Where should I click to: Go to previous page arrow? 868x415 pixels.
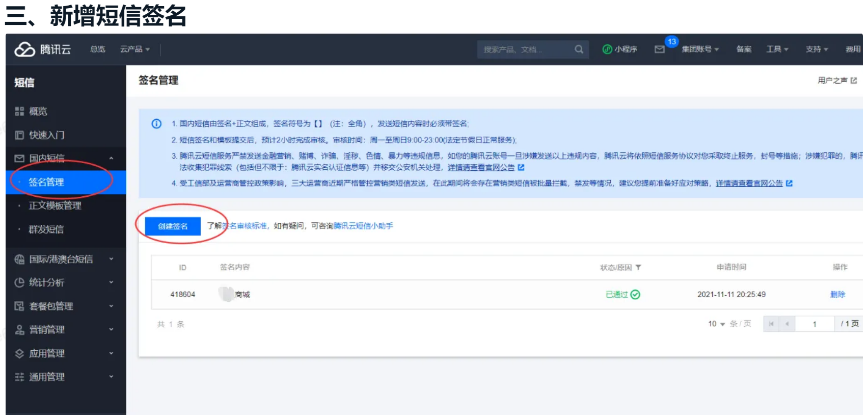coord(787,324)
